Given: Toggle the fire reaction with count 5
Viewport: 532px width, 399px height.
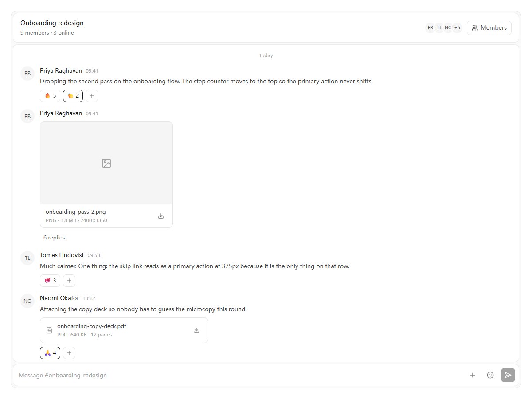Looking at the screenshot, I should 50,96.
